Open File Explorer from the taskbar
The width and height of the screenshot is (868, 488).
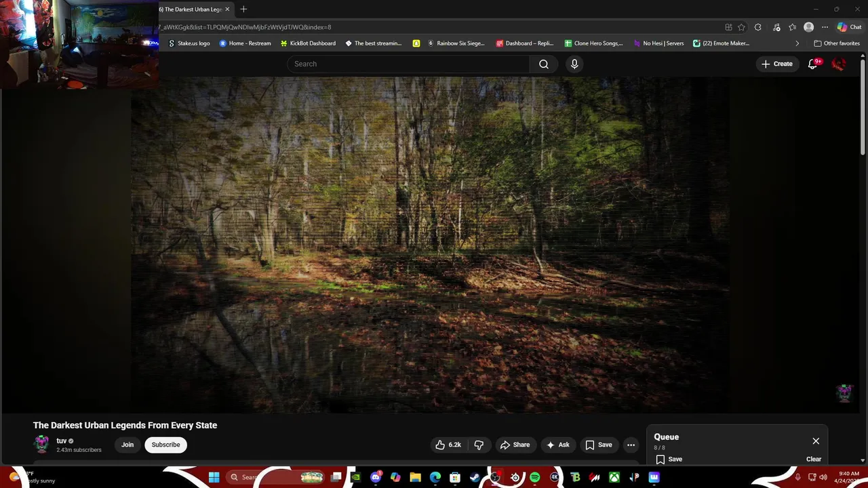[415, 477]
